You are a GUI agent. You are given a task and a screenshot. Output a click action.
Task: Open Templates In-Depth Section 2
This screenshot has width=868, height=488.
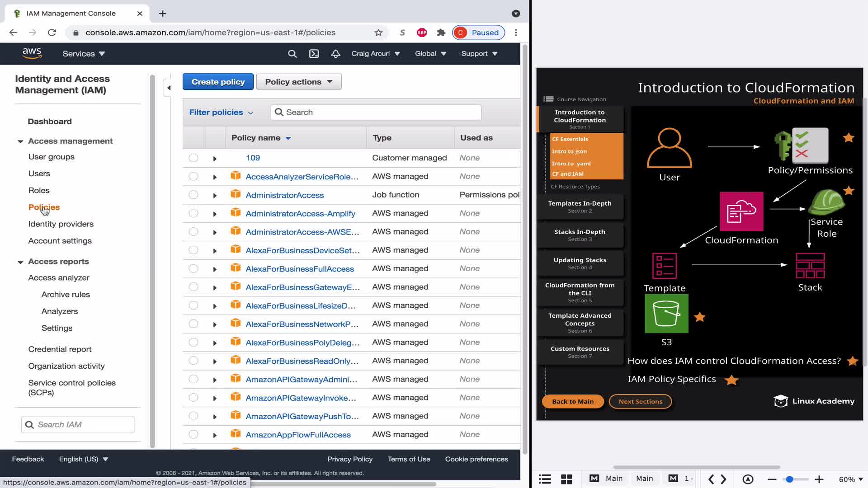tap(580, 206)
